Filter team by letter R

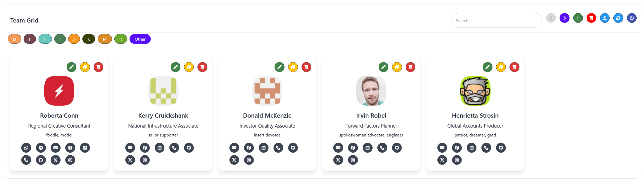pos(121,39)
